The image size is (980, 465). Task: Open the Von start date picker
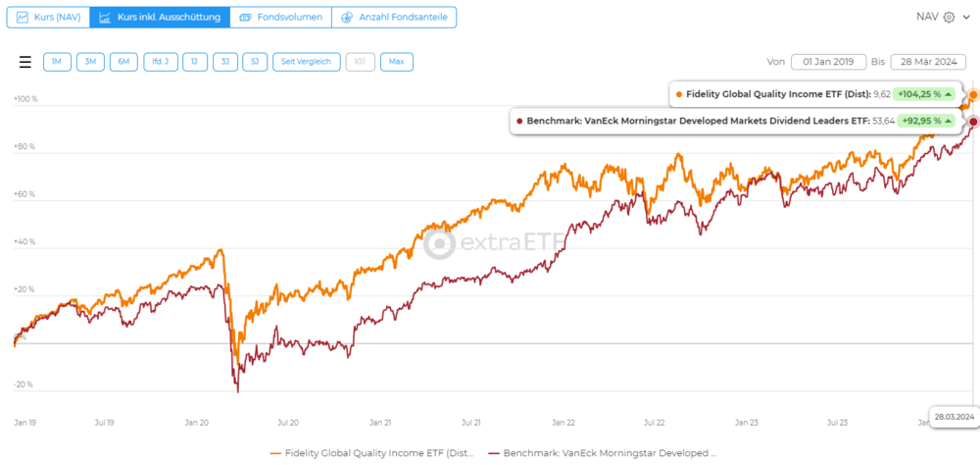(828, 62)
